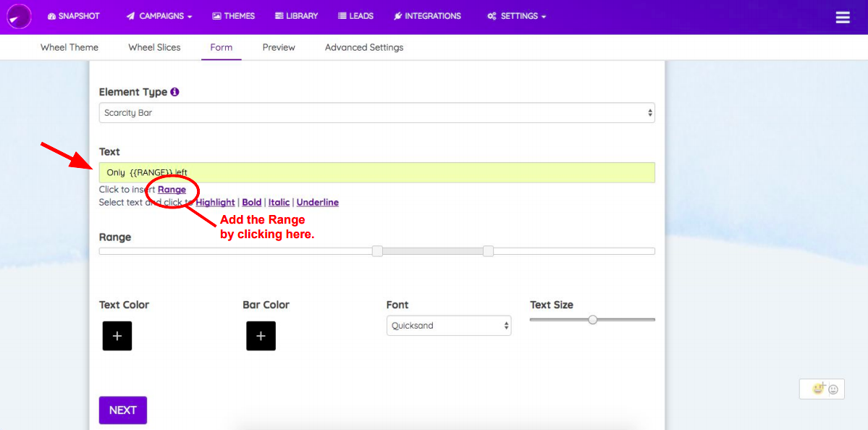Open the Snapshot page
The width and height of the screenshot is (868, 430).
coord(74,16)
